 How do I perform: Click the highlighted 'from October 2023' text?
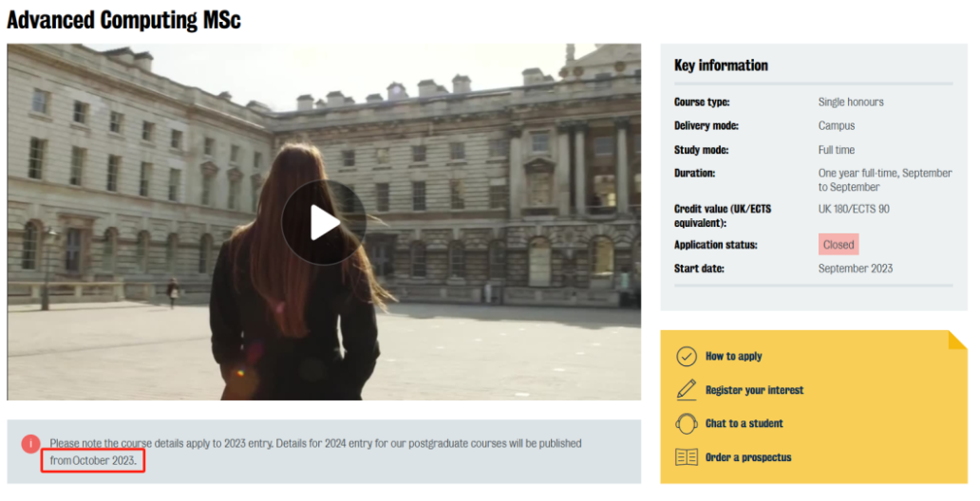point(93,462)
